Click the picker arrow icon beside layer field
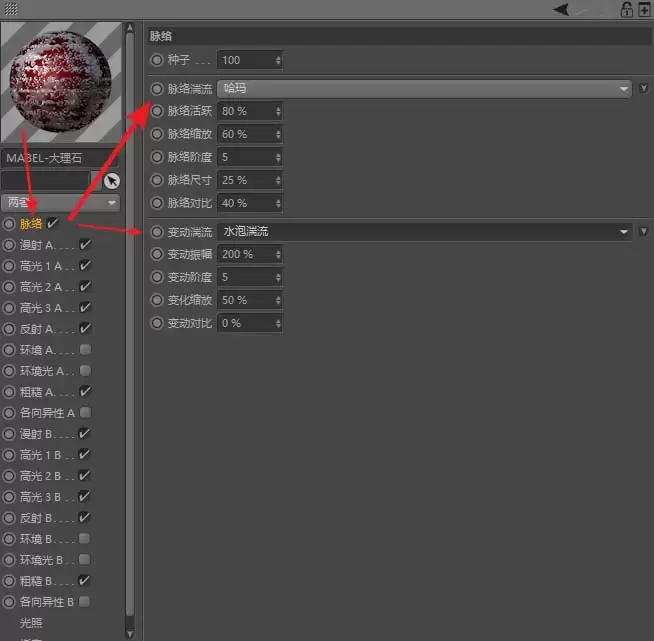 pyautogui.click(x=111, y=181)
